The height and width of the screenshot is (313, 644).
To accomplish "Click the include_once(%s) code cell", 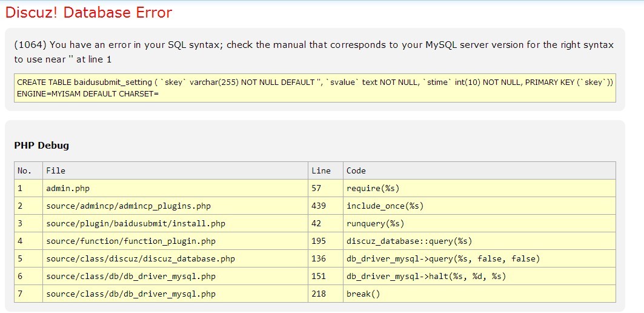I will [x=385, y=206].
